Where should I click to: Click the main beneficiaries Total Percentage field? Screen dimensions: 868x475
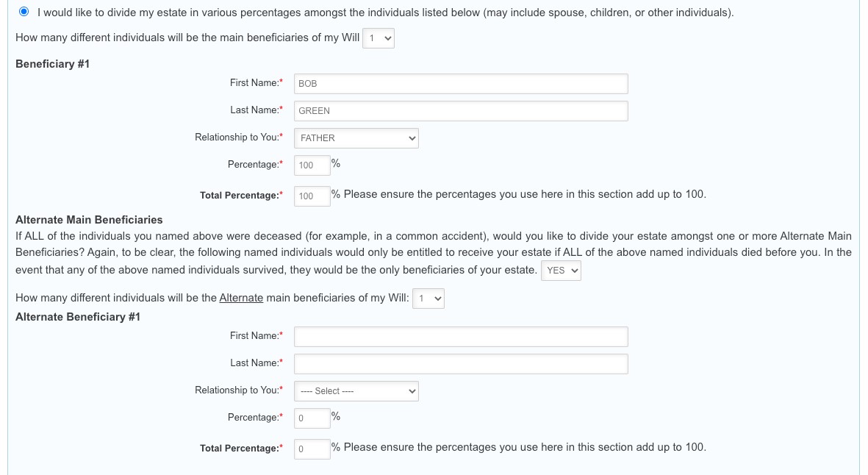pos(312,196)
